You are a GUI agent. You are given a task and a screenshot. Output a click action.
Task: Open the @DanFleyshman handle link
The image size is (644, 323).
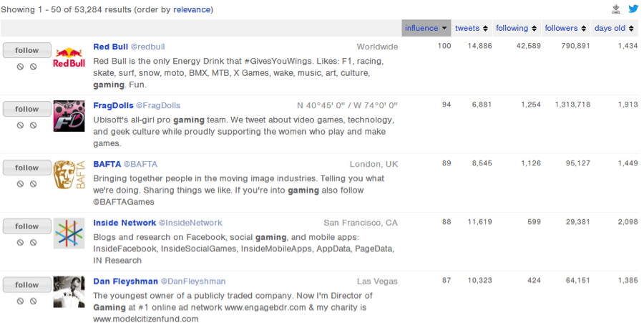[x=193, y=281]
